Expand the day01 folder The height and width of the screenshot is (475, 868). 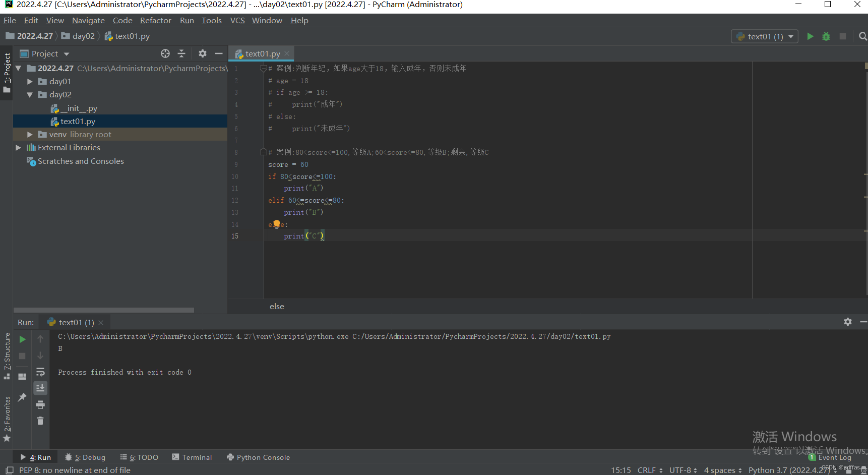pyautogui.click(x=30, y=82)
